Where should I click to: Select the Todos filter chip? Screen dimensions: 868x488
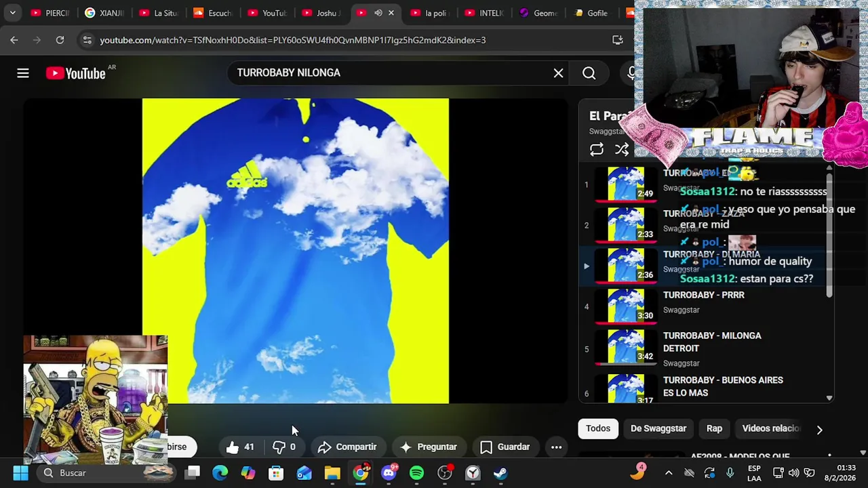[x=598, y=428]
